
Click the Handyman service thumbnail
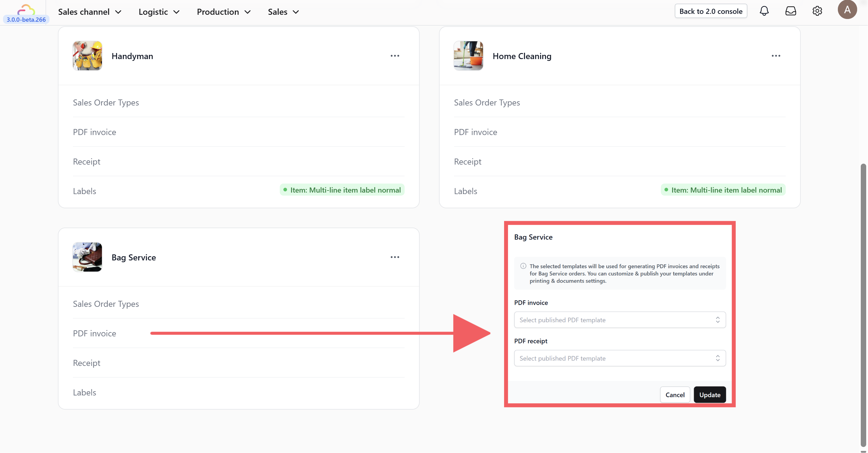[87, 56]
